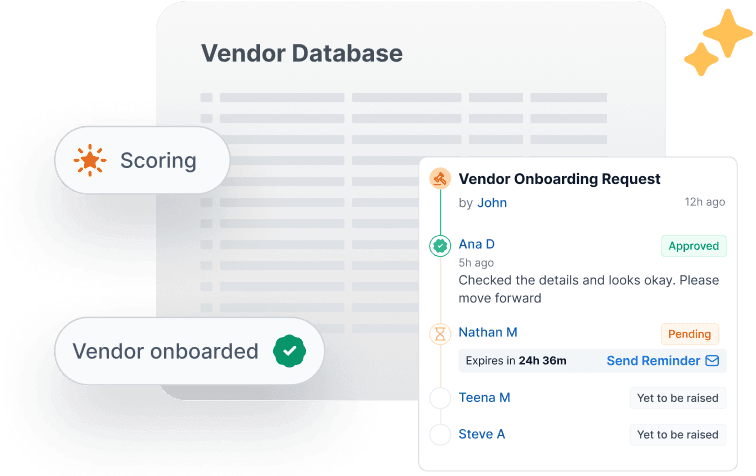Open Nathan M's profile link

487,332
